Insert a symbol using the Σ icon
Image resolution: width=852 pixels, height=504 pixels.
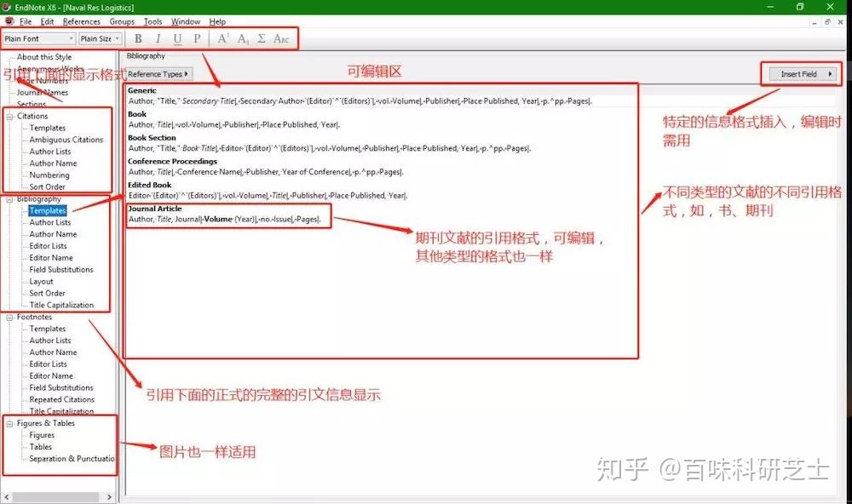tap(261, 38)
